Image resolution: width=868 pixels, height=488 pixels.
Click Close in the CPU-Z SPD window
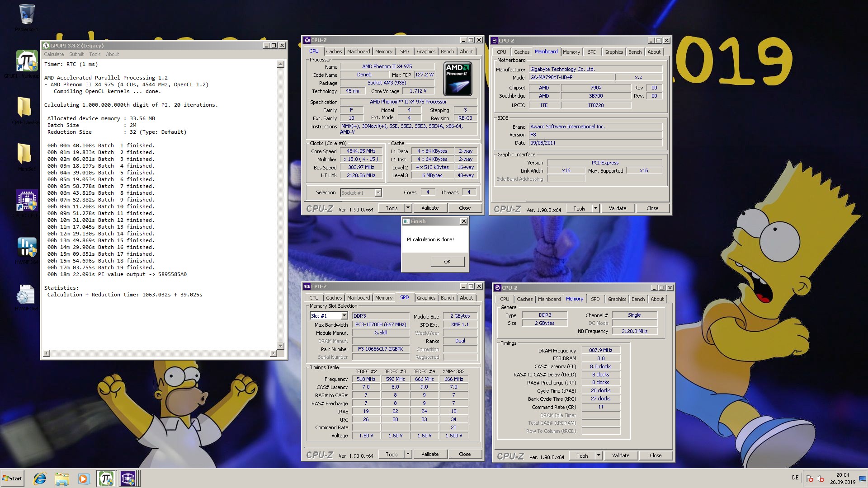[465, 454]
